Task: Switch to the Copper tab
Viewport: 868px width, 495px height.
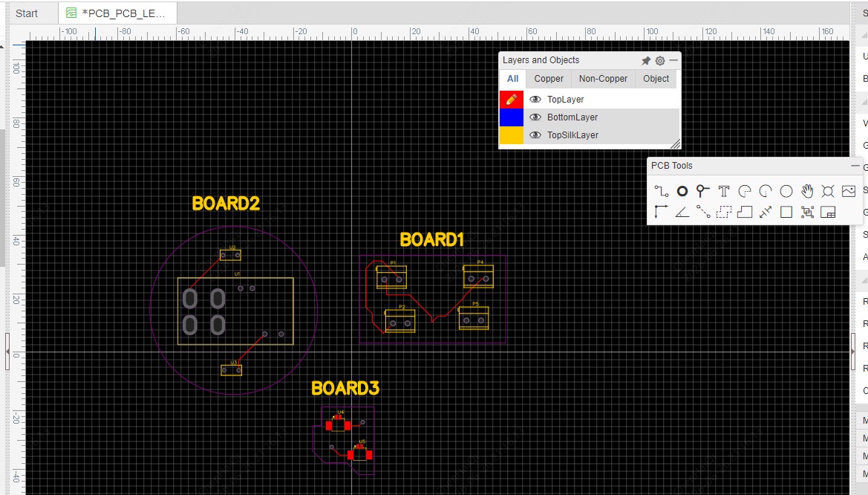Action: tap(549, 79)
